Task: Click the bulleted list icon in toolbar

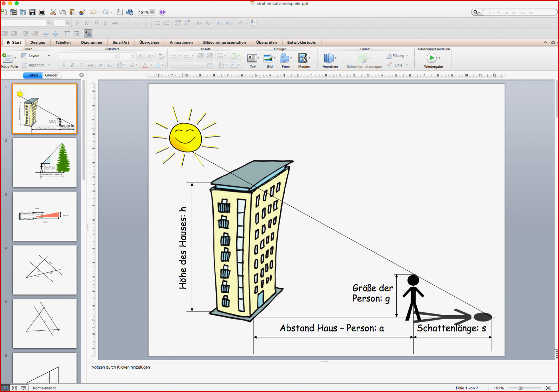Action: pos(157,23)
